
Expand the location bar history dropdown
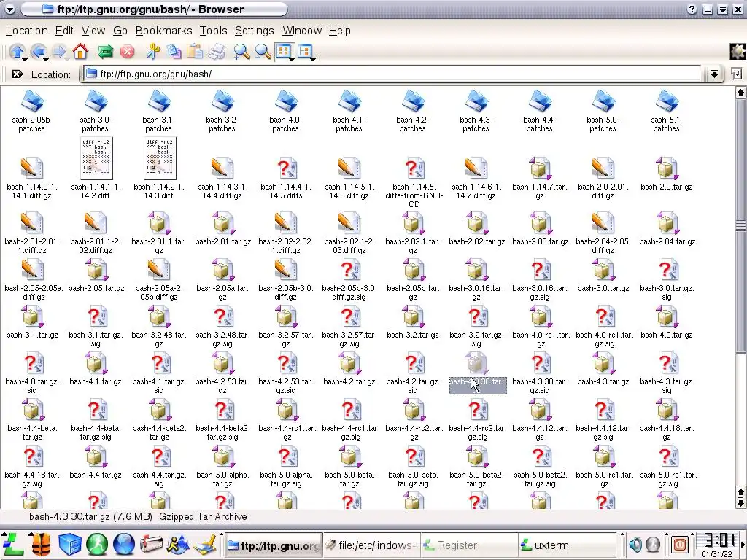click(714, 74)
